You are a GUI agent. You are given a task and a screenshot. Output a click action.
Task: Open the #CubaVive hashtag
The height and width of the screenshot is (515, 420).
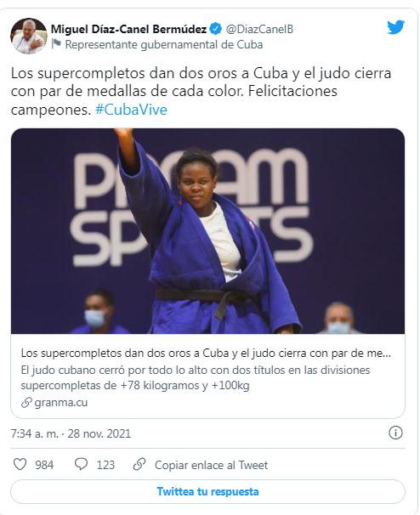pos(131,110)
